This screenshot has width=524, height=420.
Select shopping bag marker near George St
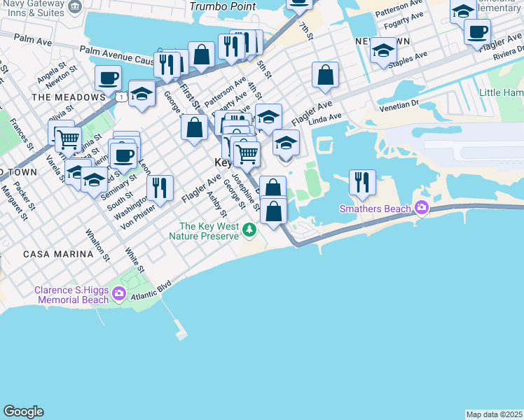pyautogui.click(x=194, y=128)
